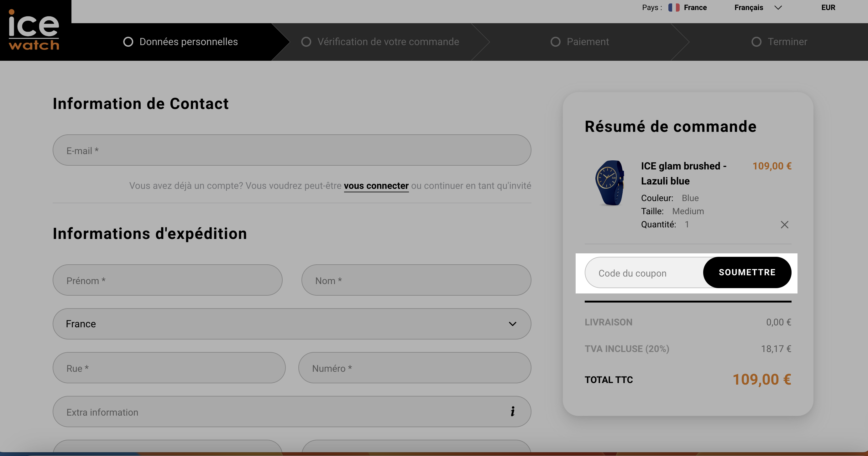Click the Couleur: Blue text
This screenshot has height=456, width=868.
point(670,198)
